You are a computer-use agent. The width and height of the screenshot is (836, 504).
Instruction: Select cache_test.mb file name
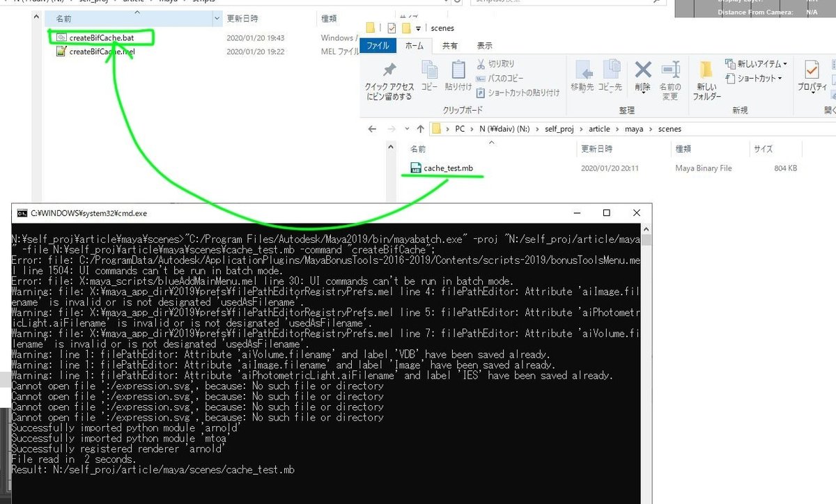pos(448,168)
